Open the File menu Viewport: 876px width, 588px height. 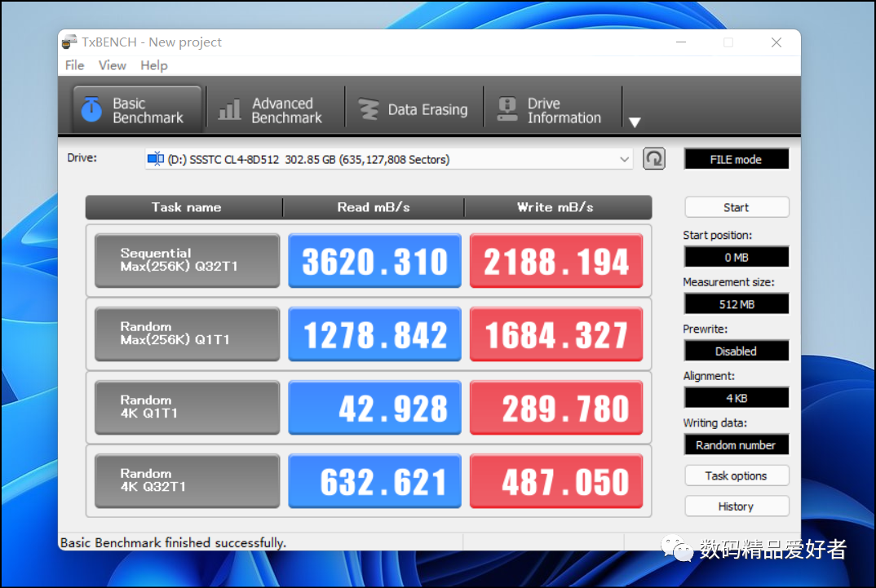pyautogui.click(x=74, y=65)
